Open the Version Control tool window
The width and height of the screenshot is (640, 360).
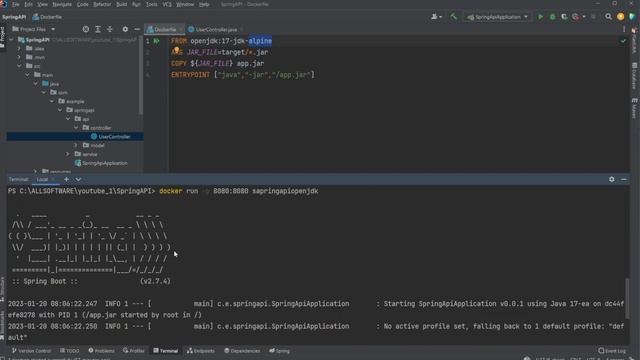point(31,351)
